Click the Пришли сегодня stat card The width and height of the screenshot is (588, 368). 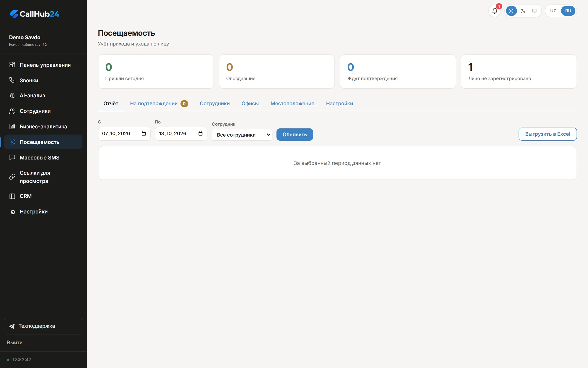coord(156,71)
